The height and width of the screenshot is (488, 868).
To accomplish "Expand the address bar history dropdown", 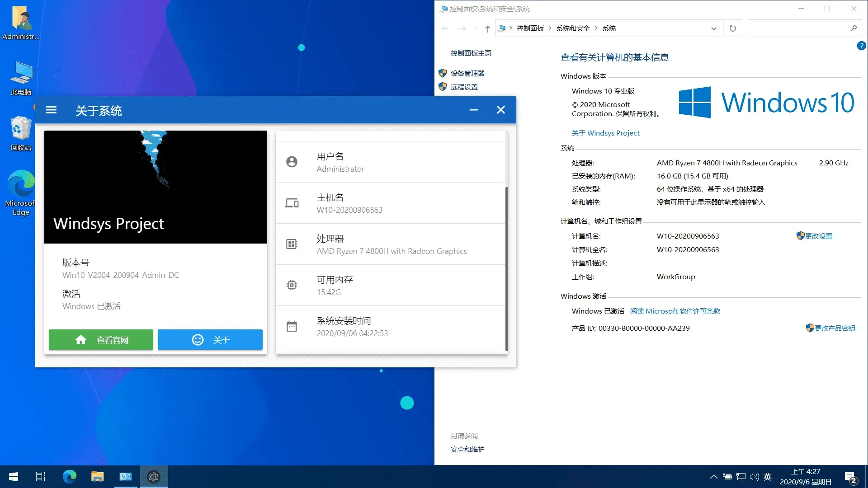I will point(714,28).
